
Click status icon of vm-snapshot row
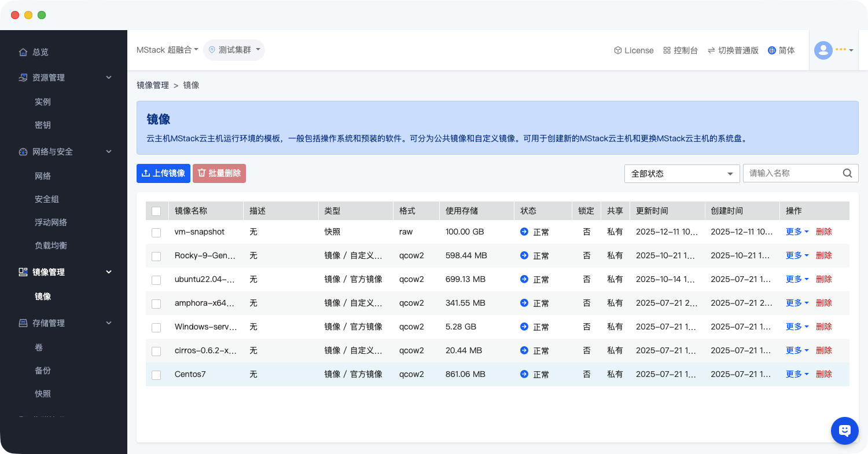pyautogui.click(x=524, y=232)
